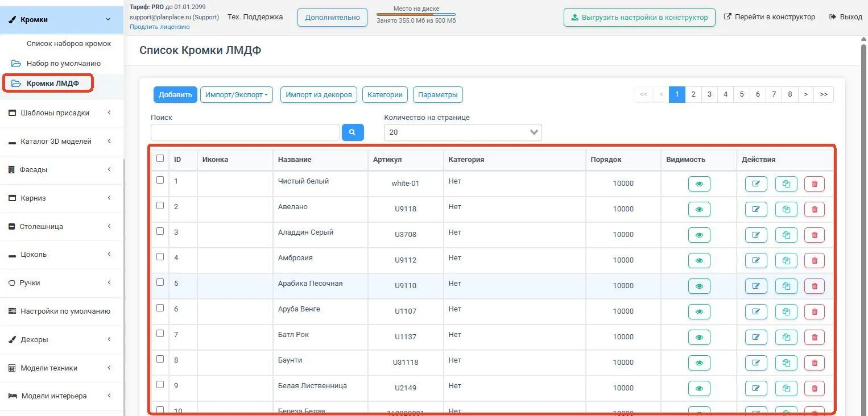Sort by the Название column header
The image size is (868, 416).
click(295, 160)
